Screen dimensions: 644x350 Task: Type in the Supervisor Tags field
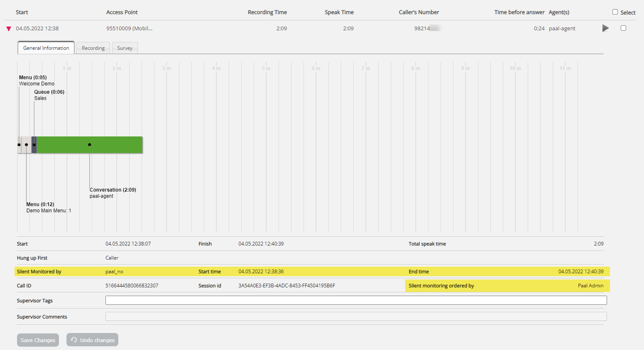tap(356, 300)
